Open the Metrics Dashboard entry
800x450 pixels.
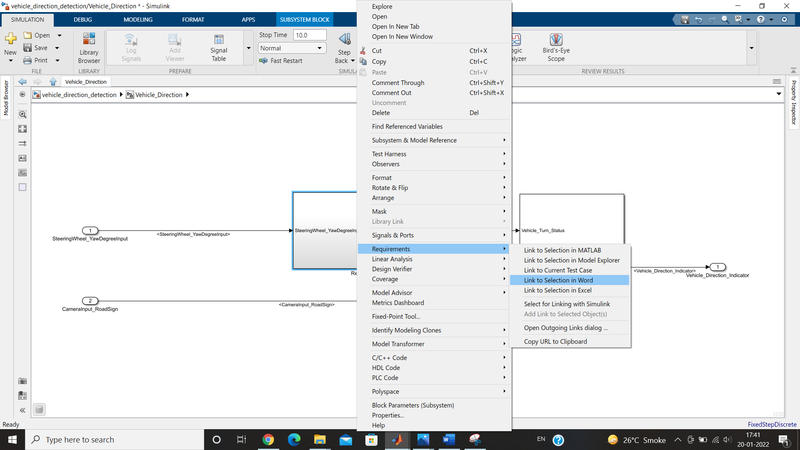[x=434, y=303]
